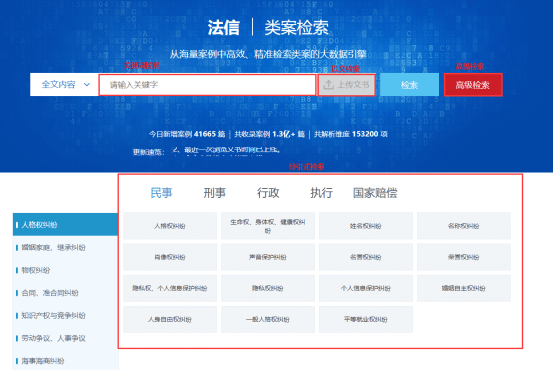Select 知识产权与竞争纠纷 in the sidebar

[65, 316]
